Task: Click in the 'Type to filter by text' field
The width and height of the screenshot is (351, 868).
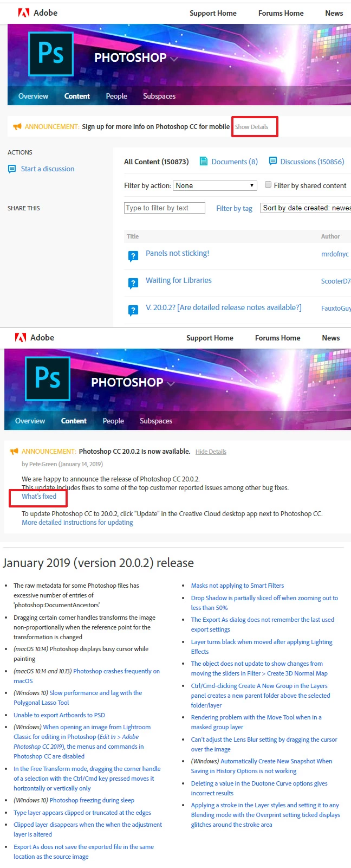Action: (x=165, y=208)
